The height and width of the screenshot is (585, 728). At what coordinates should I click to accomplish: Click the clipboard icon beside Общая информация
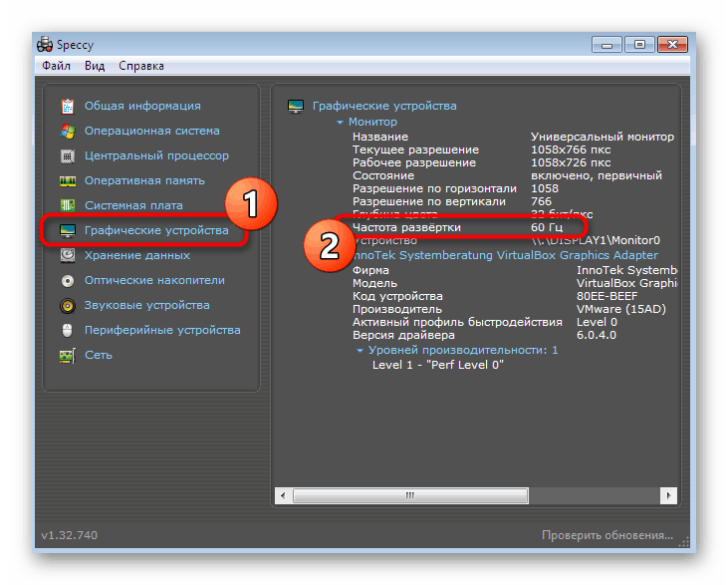pyautogui.click(x=68, y=107)
